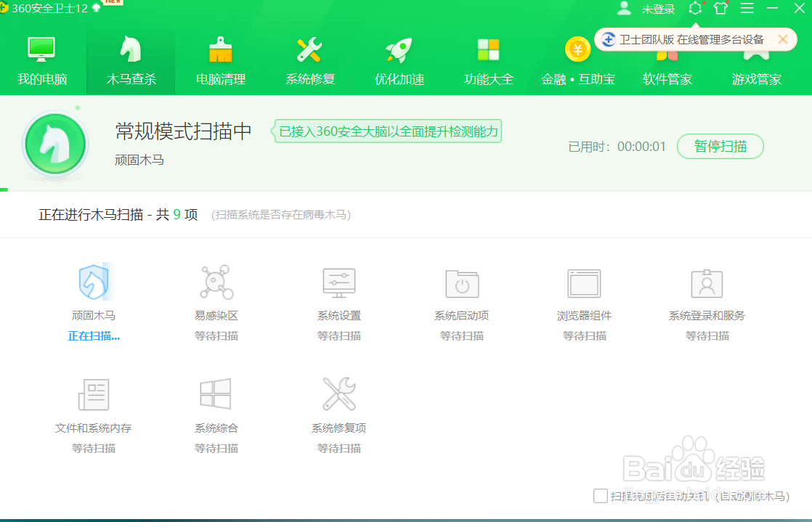This screenshot has height=522, width=812.
Task: Click the 系统登录和服务 badge icon
Action: tap(707, 283)
